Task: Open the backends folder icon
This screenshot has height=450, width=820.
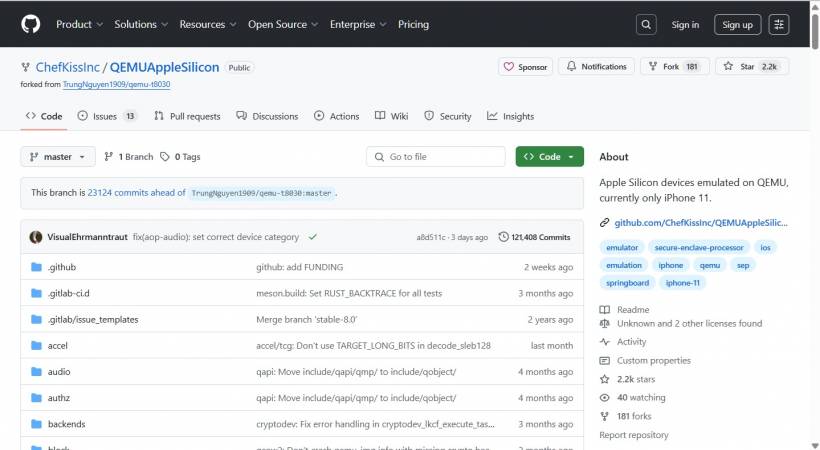Action: (36, 424)
